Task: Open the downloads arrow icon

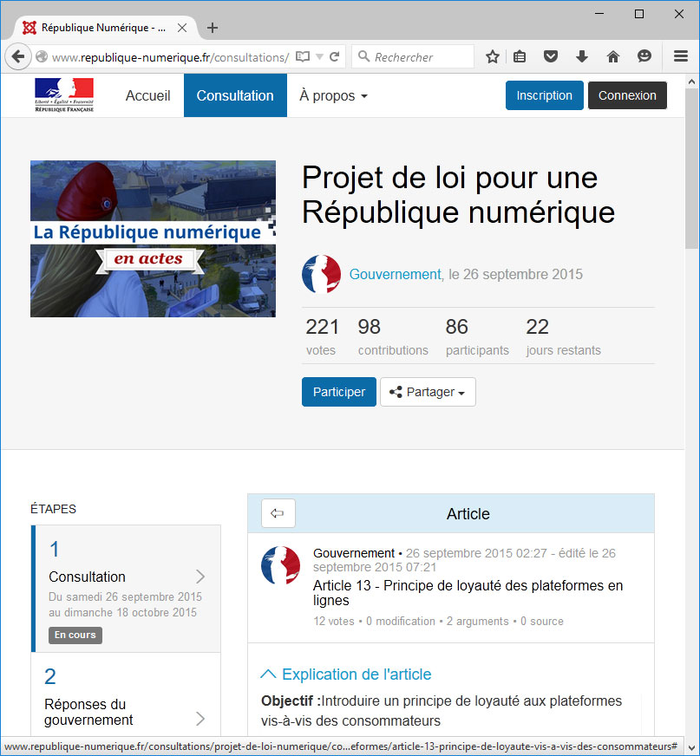Action: click(x=582, y=57)
